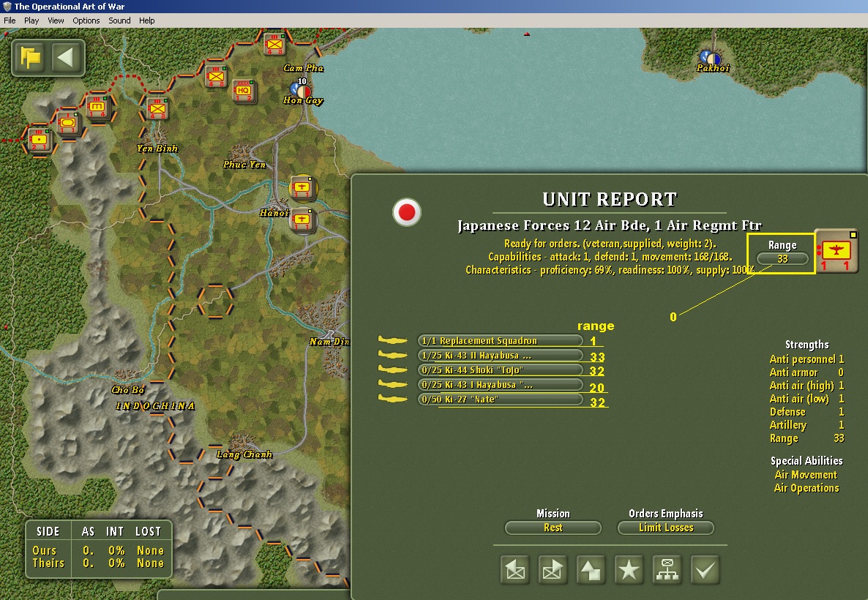Select the armor oval unit counter 1-1
The width and height of the screenshot is (868, 600).
(68, 124)
